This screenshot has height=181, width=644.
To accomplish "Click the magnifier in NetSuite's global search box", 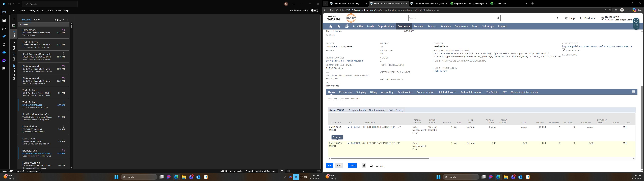I will [x=498, y=18].
